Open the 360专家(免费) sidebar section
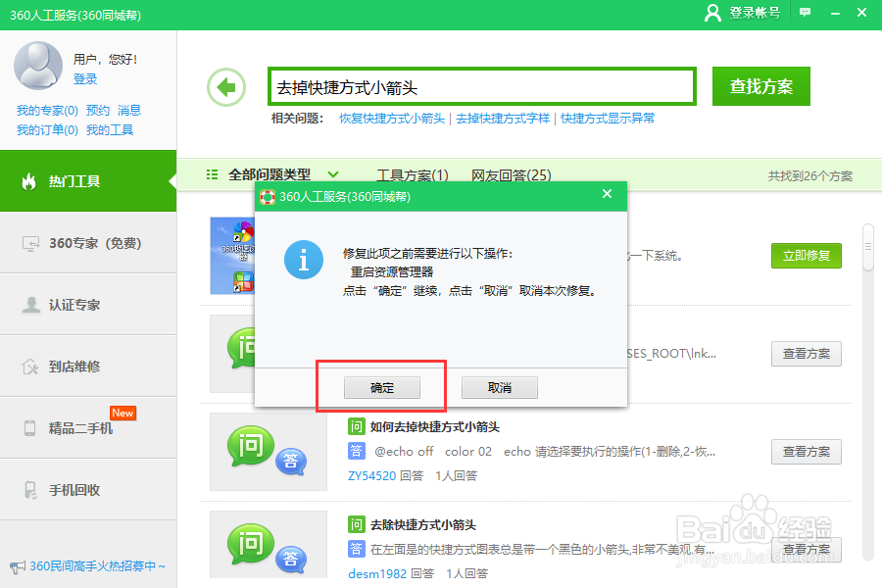The image size is (882, 588). click(88, 243)
